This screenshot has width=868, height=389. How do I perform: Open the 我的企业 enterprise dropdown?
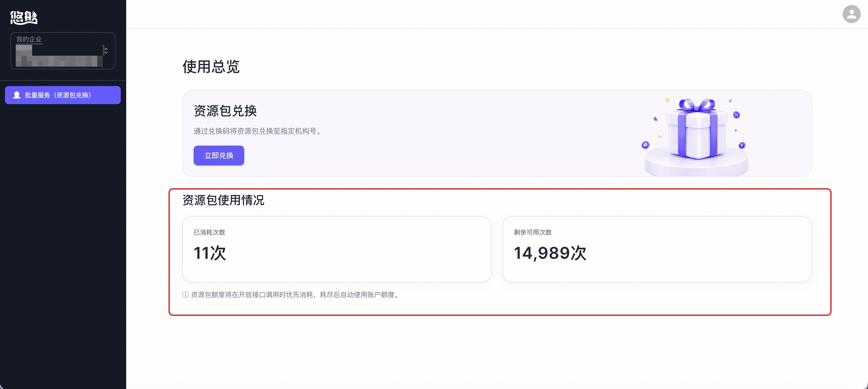(x=63, y=51)
